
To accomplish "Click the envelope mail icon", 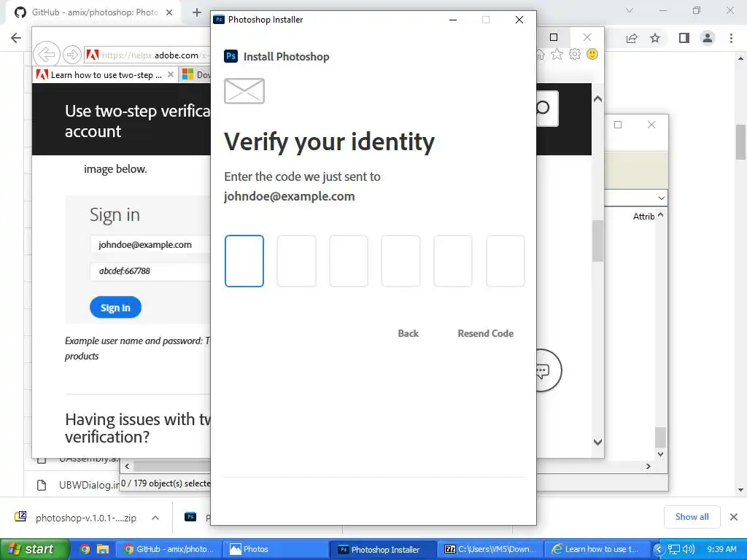I will tap(244, 91).
